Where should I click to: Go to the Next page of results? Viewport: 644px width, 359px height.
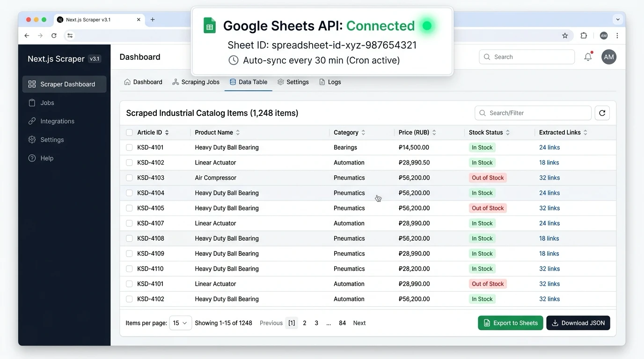point(359,323)
